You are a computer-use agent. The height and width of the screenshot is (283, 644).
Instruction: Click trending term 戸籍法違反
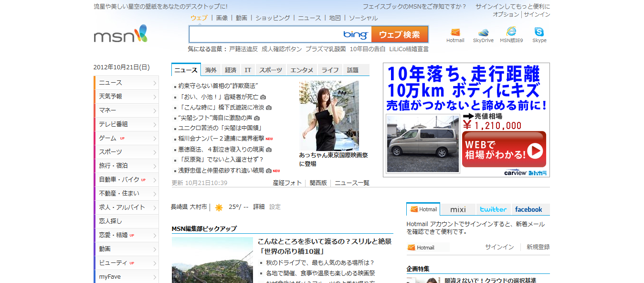pyautogui.click(x=243, y=49)
